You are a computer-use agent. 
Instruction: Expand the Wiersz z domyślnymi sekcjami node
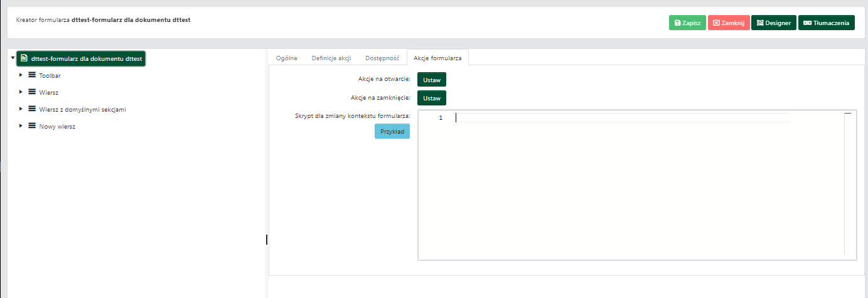(x=21, y=109)
